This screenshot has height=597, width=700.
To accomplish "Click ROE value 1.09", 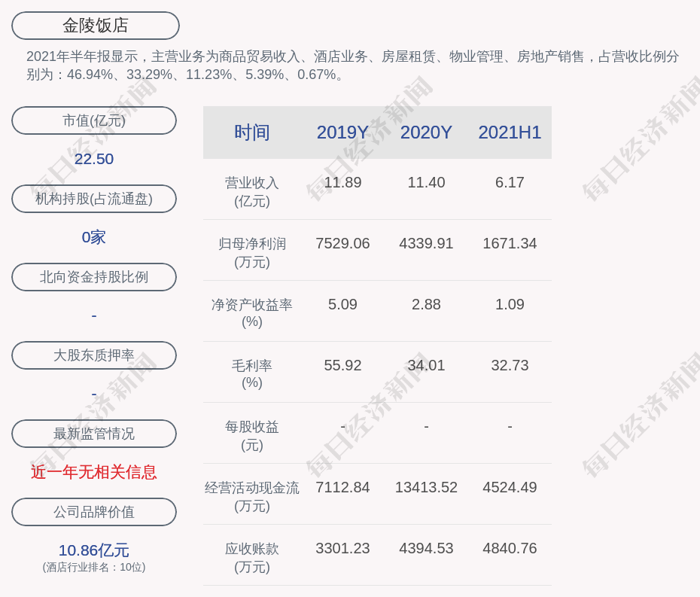I will pos(510,305).
